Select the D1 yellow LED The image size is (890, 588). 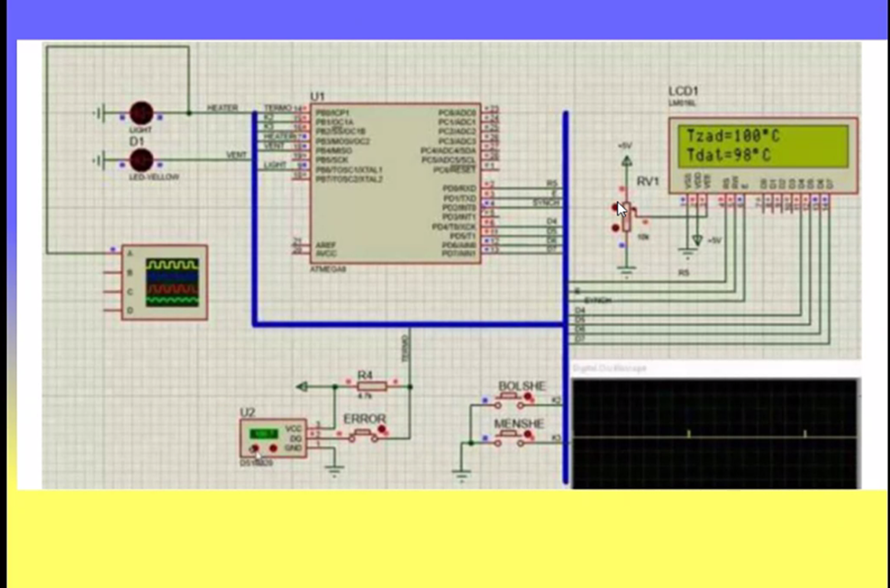[x=141, y=161]
